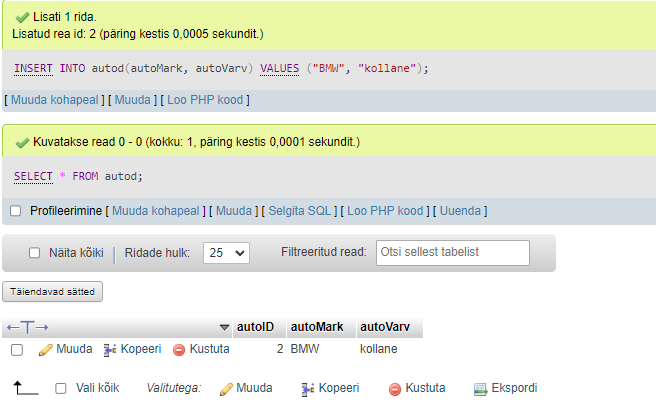Click the red delete icon in the BMW row
The height and width of the screenshot is (407, 656).
click(179, 350)
